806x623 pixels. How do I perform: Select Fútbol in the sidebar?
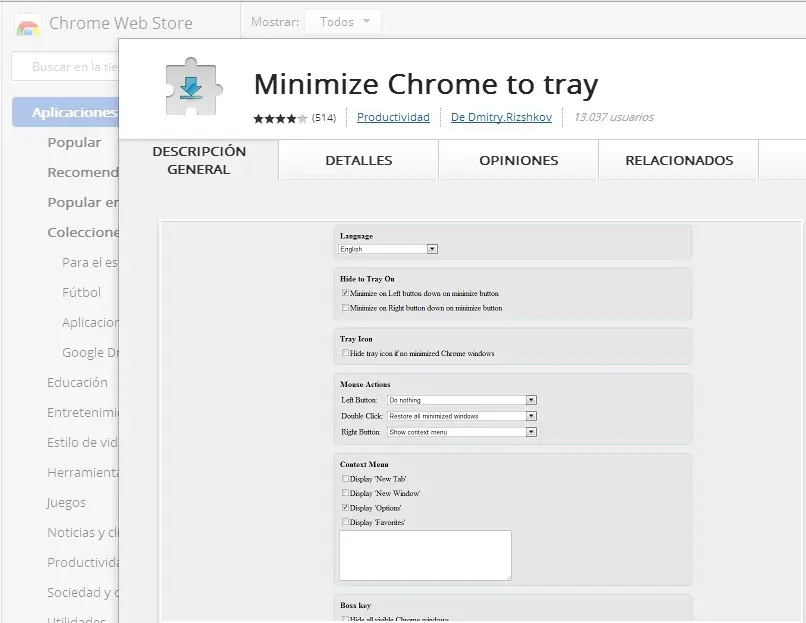pyautogui.click(x=81, y=292)
